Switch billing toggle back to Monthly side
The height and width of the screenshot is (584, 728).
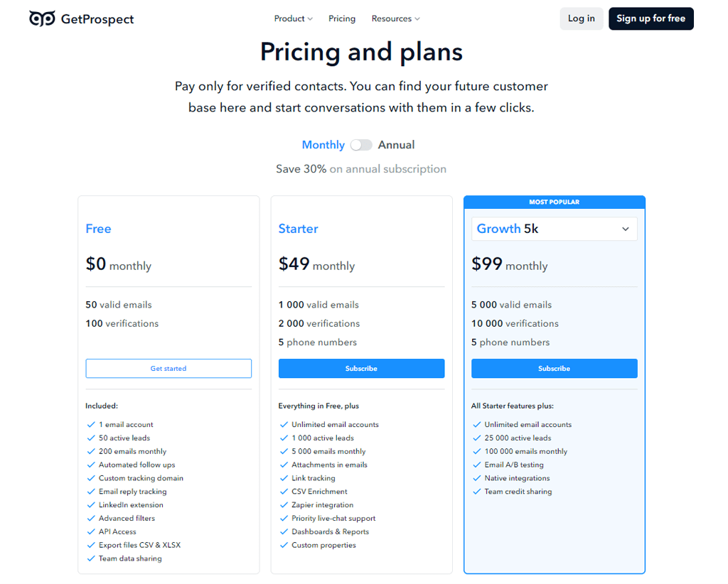pos(355,144)
